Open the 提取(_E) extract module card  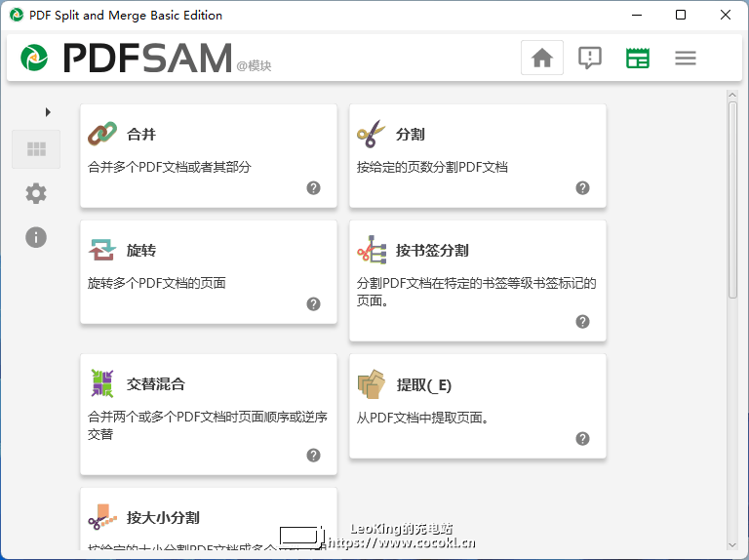click(x=478, y=406)
